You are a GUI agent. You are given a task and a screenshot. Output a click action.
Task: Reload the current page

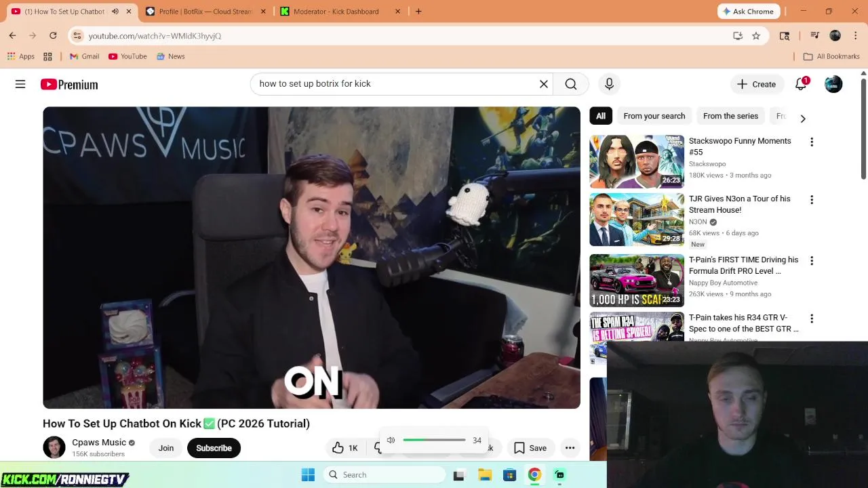[53, 35]
